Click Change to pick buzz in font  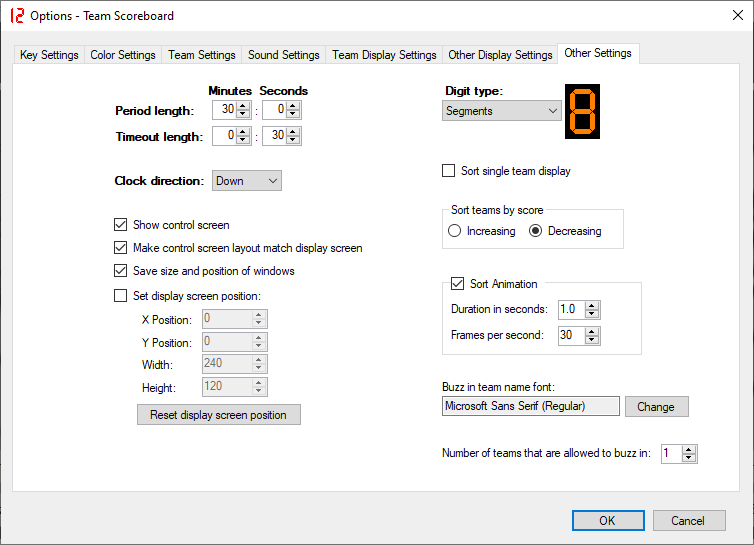[x=656, y=407]
